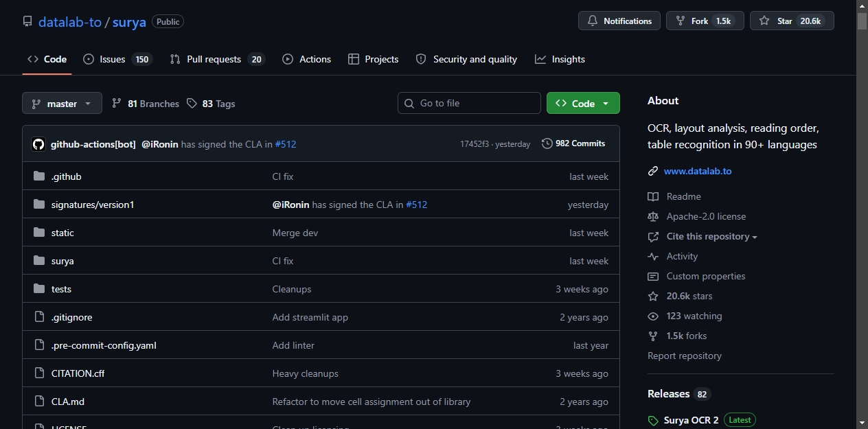View the 83 Tags link

pyautogui.click(x=211, y=104)
